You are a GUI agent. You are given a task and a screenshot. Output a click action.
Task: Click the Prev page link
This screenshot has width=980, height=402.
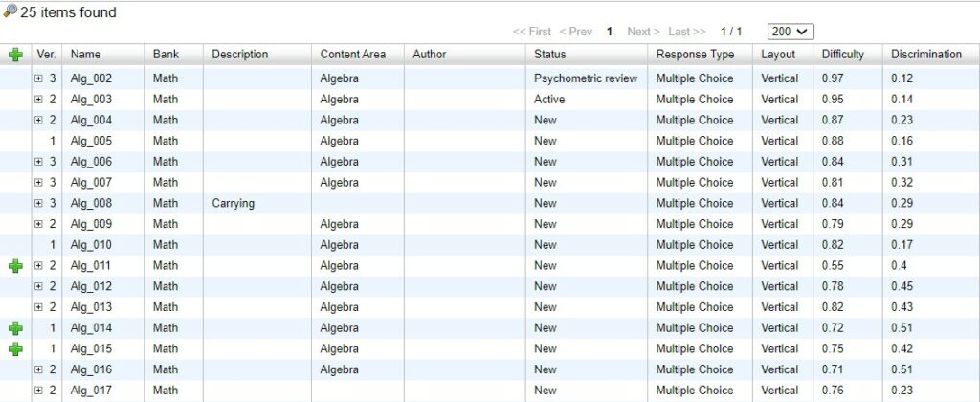point(575,32)
